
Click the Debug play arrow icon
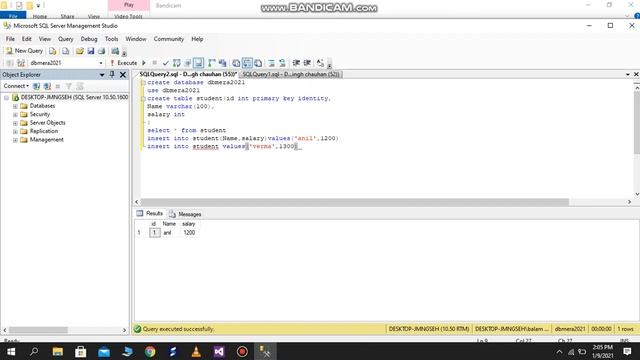144,63
